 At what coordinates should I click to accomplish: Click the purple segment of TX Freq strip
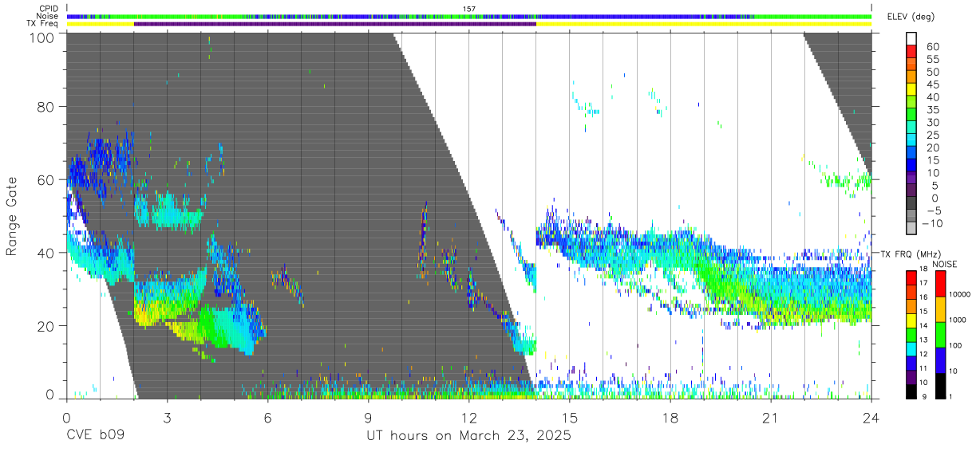(334, 24)
